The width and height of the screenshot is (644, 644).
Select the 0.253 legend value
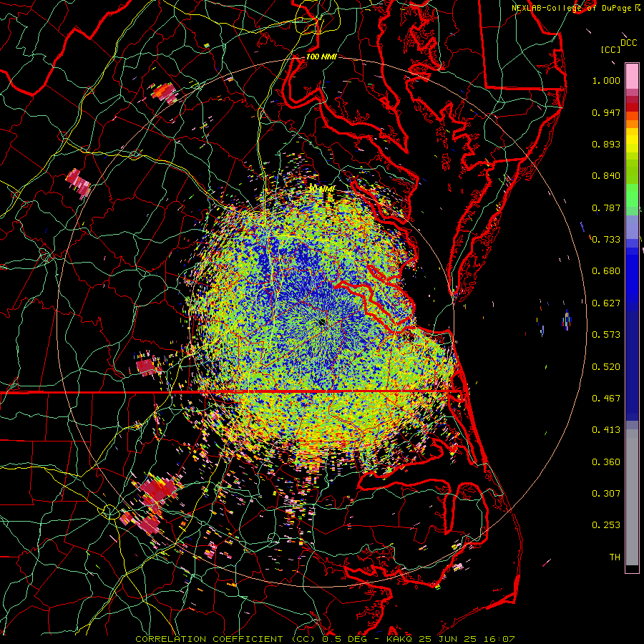[606, 525]
